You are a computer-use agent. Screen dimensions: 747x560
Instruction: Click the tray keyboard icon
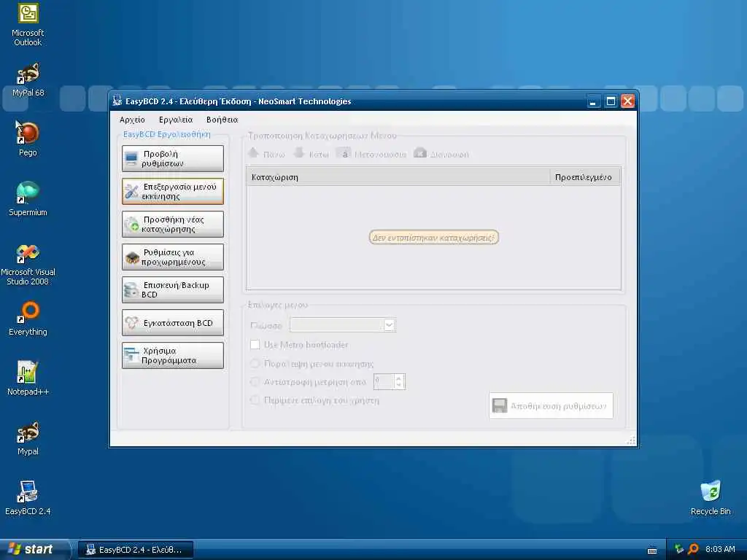tap(652, 551)
